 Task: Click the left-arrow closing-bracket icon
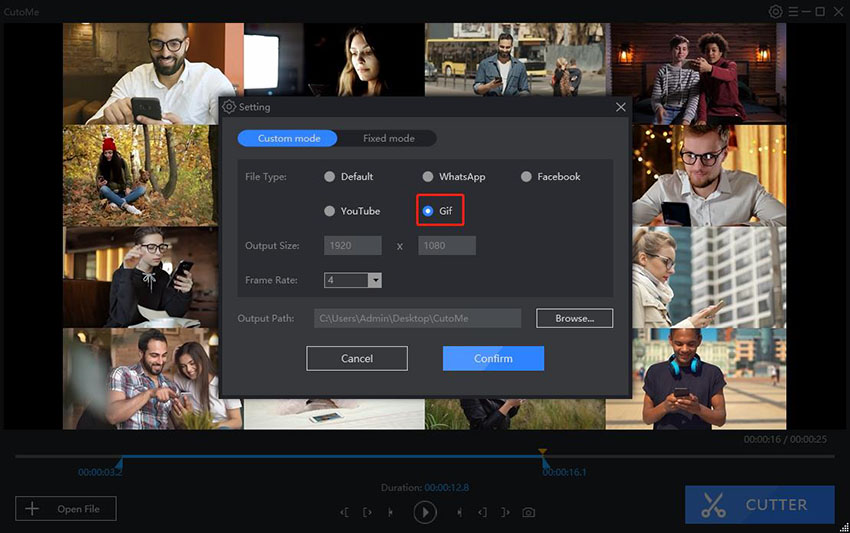[x=482, y=512]
